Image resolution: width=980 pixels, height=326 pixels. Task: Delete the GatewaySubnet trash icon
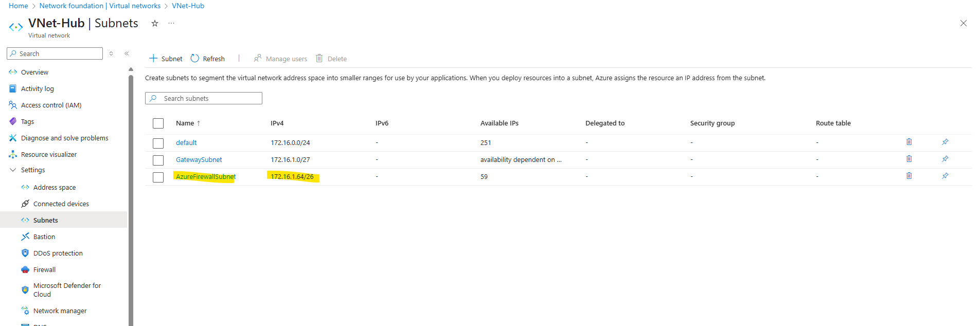909,159
